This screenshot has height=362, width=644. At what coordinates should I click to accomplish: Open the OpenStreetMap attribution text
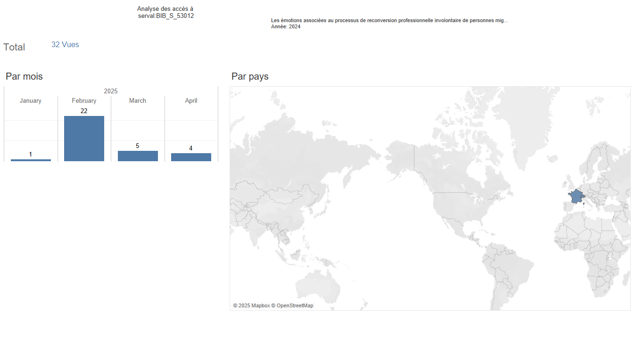point(292,306)
